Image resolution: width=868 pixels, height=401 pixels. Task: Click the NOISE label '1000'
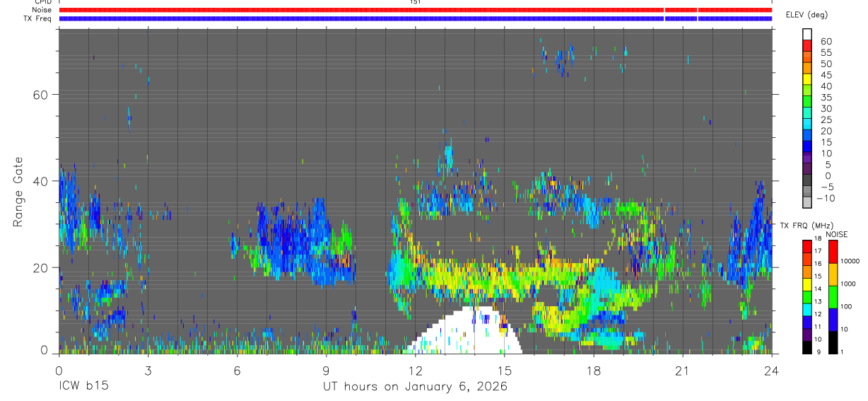(849, 284)
